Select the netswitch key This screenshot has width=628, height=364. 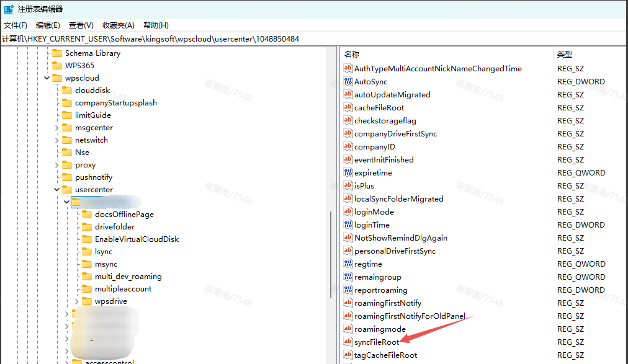91,140
